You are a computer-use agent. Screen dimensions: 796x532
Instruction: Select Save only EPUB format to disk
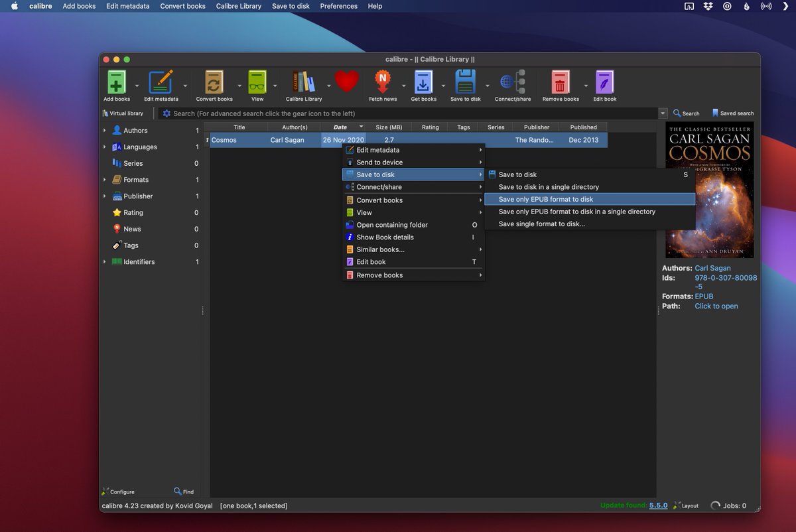coord(590,199)
